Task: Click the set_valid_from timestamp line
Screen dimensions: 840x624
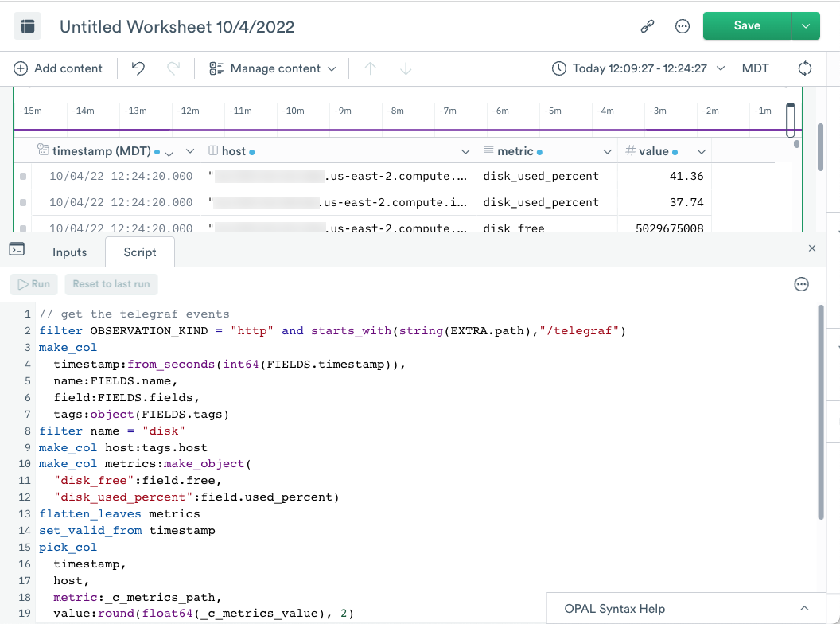Action: pos(127,530)
